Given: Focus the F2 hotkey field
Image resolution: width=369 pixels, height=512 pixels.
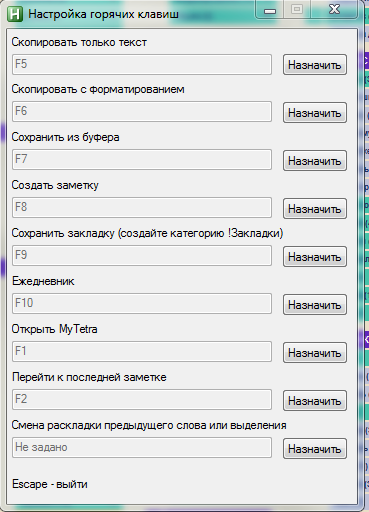Looking at the screenshot, I should point(142,400).
